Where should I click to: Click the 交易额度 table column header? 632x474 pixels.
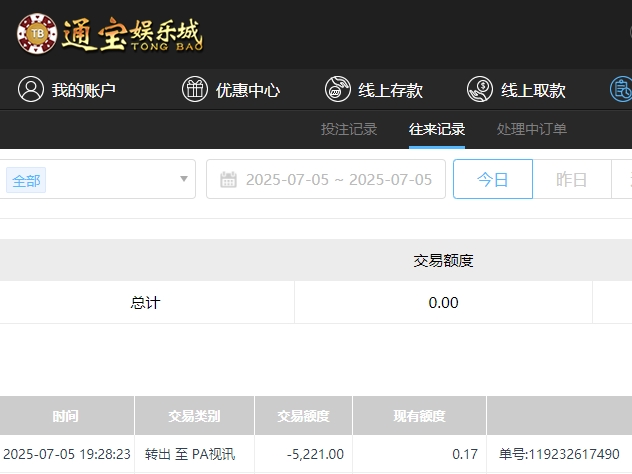pos(304,416)
